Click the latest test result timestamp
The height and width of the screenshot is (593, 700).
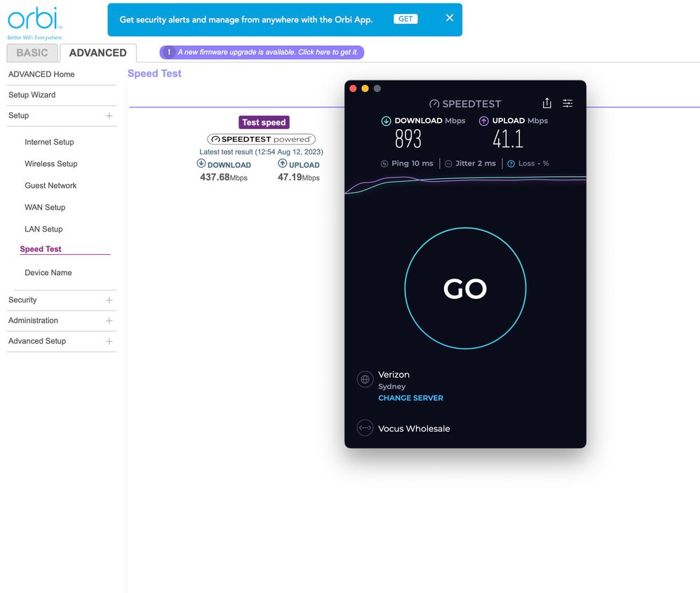point(261,152)
